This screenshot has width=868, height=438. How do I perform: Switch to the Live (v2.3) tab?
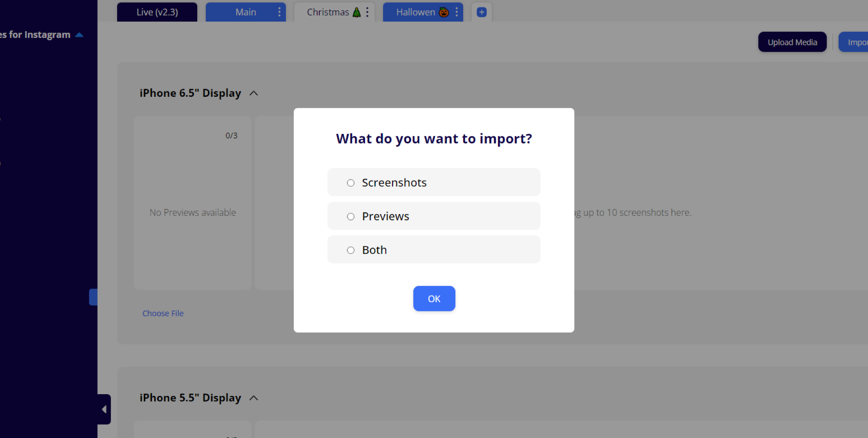point(157,12)
